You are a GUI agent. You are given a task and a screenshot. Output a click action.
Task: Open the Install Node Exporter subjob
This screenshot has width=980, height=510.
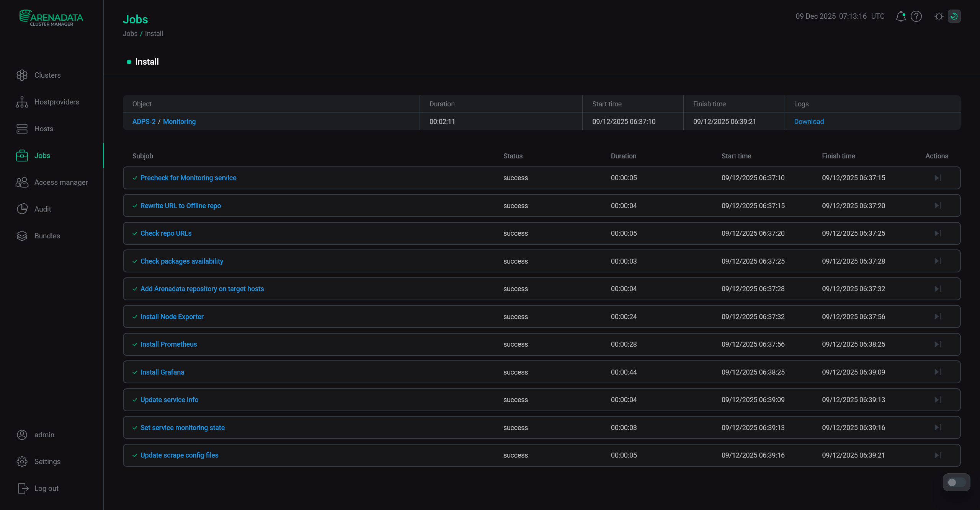(171, 316)
